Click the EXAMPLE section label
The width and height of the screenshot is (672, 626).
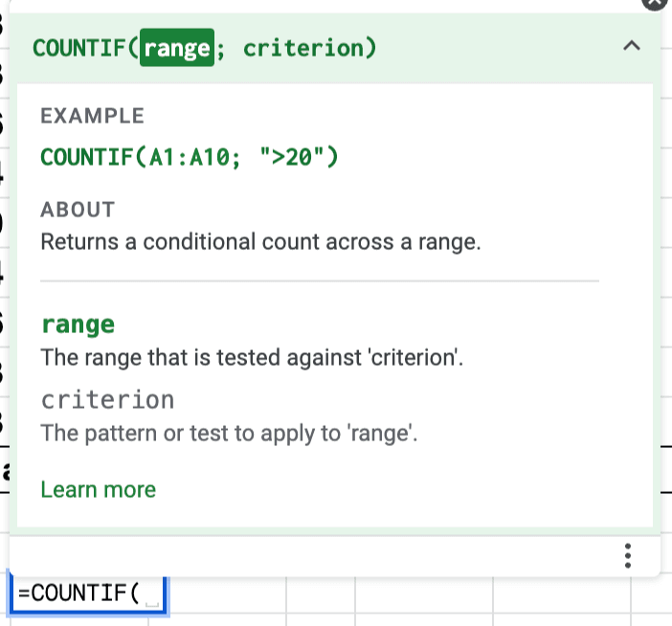pos(92,116)
